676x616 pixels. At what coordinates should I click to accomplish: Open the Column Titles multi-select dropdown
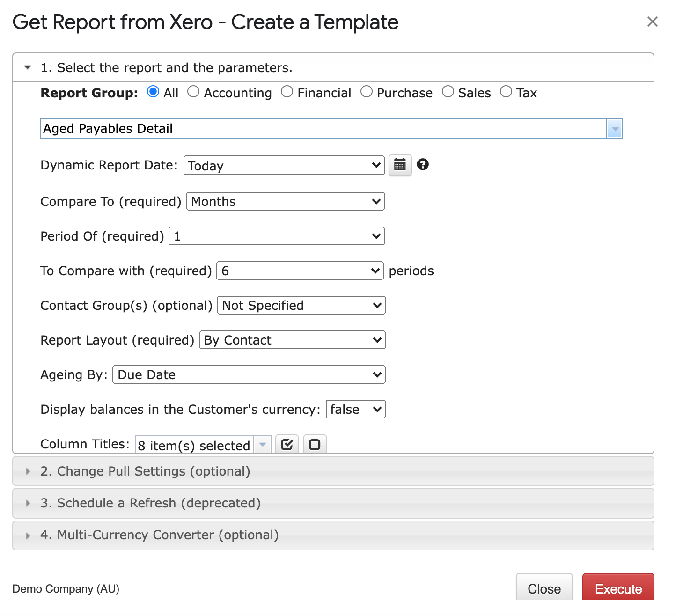tap(203, 445)
